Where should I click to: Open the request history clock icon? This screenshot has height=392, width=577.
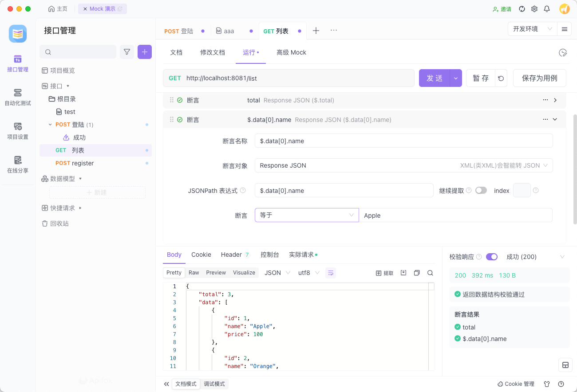[563, 52]
